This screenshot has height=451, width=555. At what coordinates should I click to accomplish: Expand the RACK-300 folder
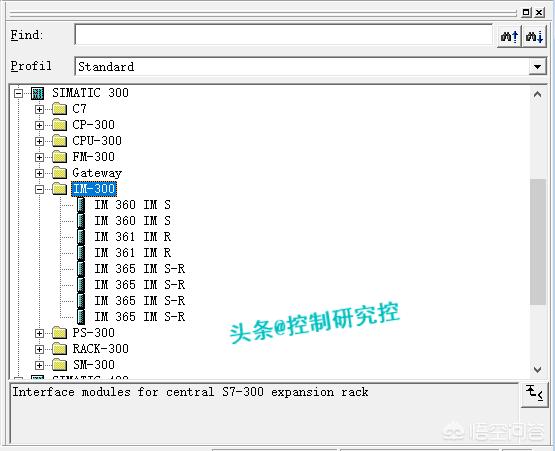click(39, 349)
